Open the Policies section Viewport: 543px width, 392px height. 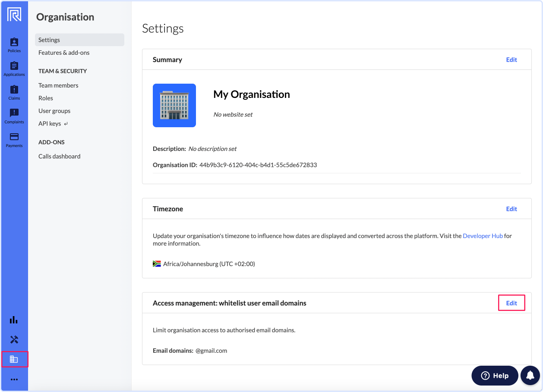click(x=14, y=45)
